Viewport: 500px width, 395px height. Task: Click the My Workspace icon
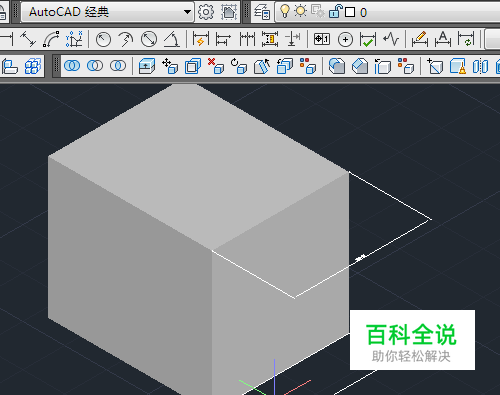click(x=229, y=12)
